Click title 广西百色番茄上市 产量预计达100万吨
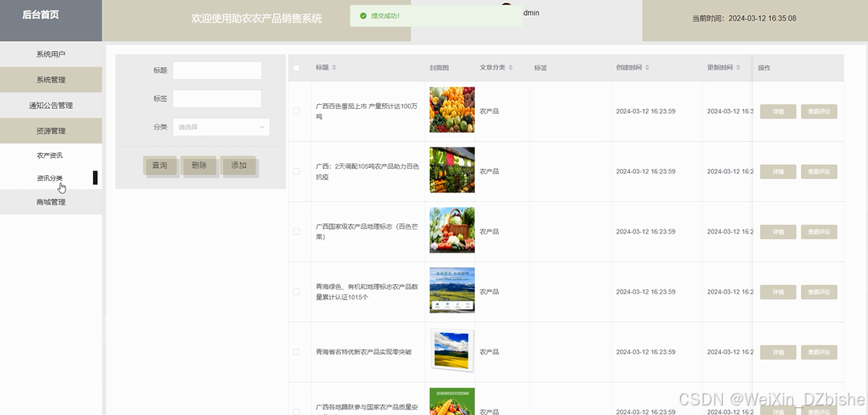Screen dimensions: 868x415 coord(367,111)
